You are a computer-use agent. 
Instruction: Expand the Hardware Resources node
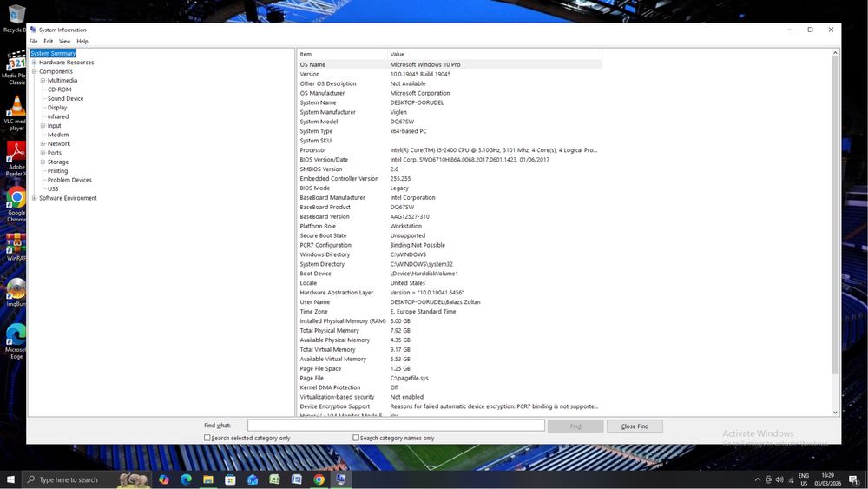[x=35, y=62]
